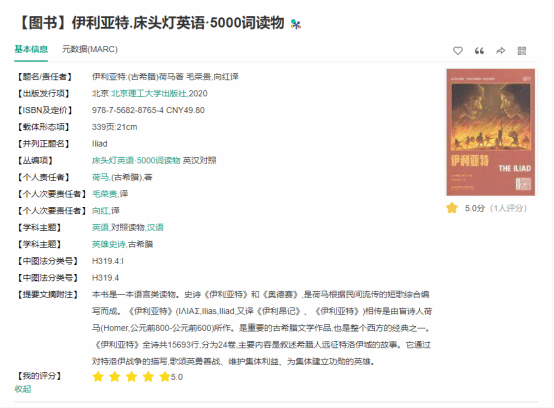The image size is (554, 408).
Task: Click the colorful pinwheel icon beside title
Action: [x=295, y=24]
